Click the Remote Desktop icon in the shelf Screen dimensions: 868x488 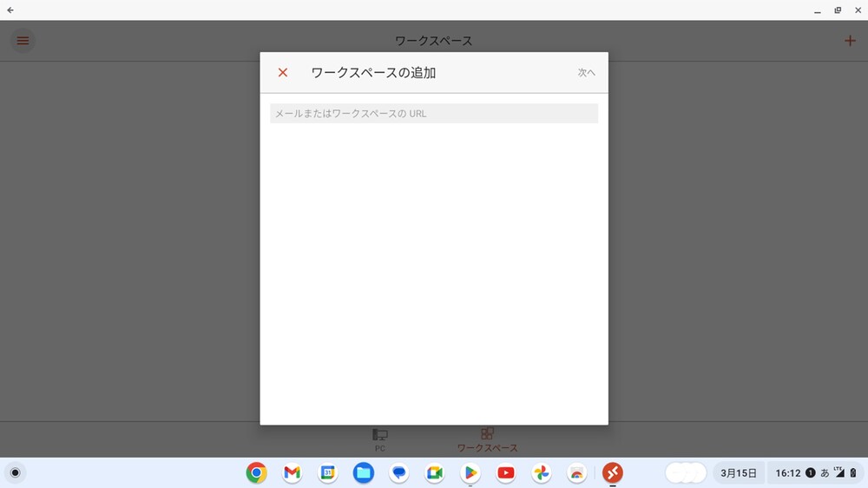pyautogui.click(x=613, y=473)
